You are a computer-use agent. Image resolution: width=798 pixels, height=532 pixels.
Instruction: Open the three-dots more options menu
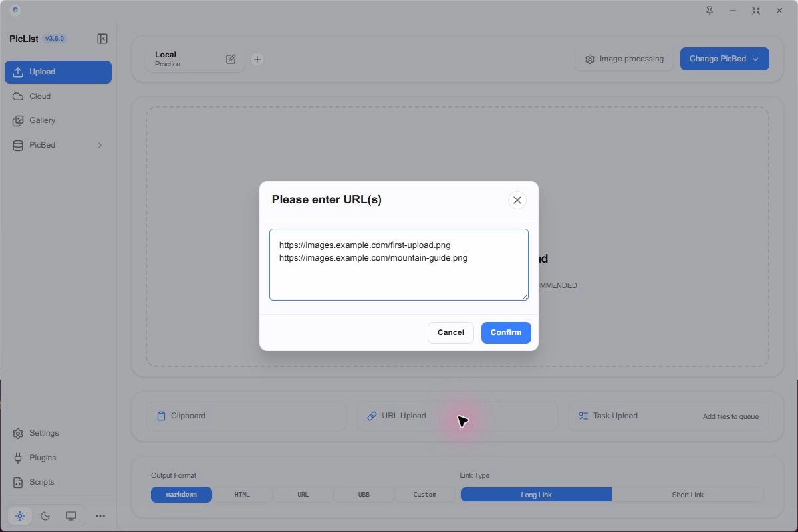pyautogui.click(x=100, y=516)
